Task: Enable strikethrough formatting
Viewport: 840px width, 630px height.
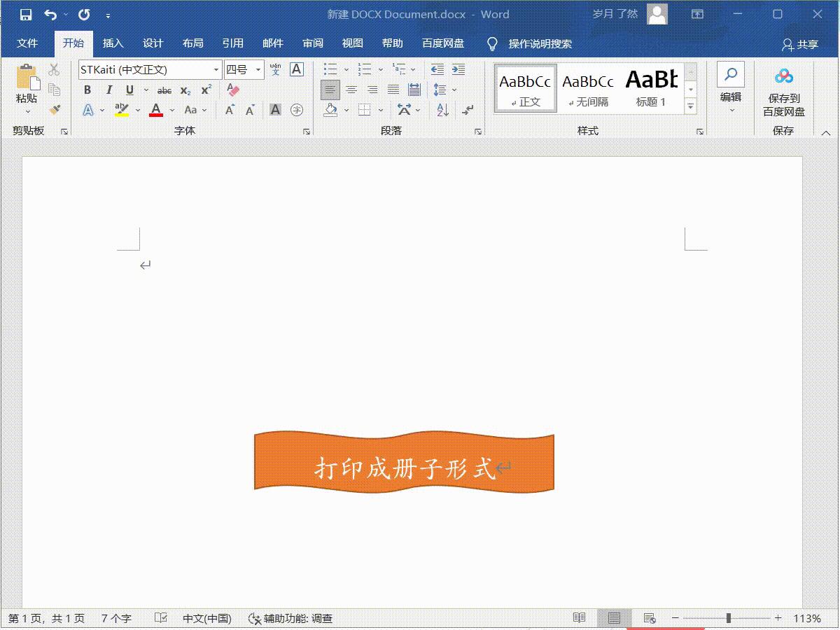Action: point(164,90)
